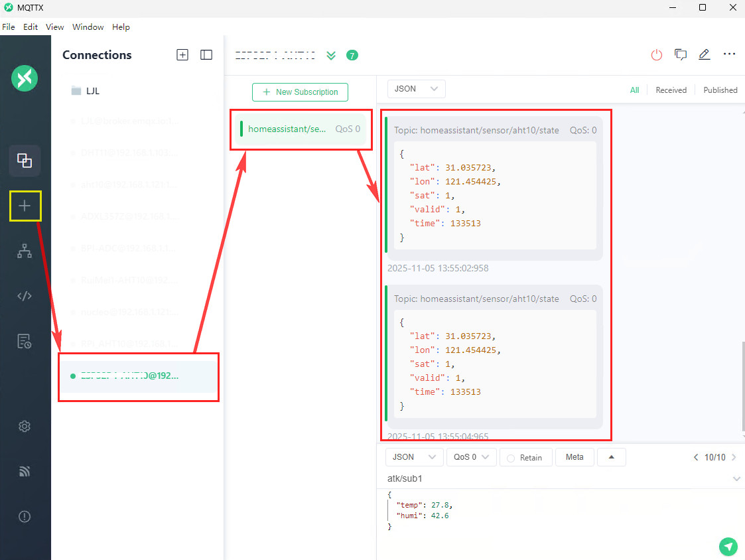Click the feed-signal icon in the sidebar
Viewport: 745px width, 560px height.
[x=25, y=471]
